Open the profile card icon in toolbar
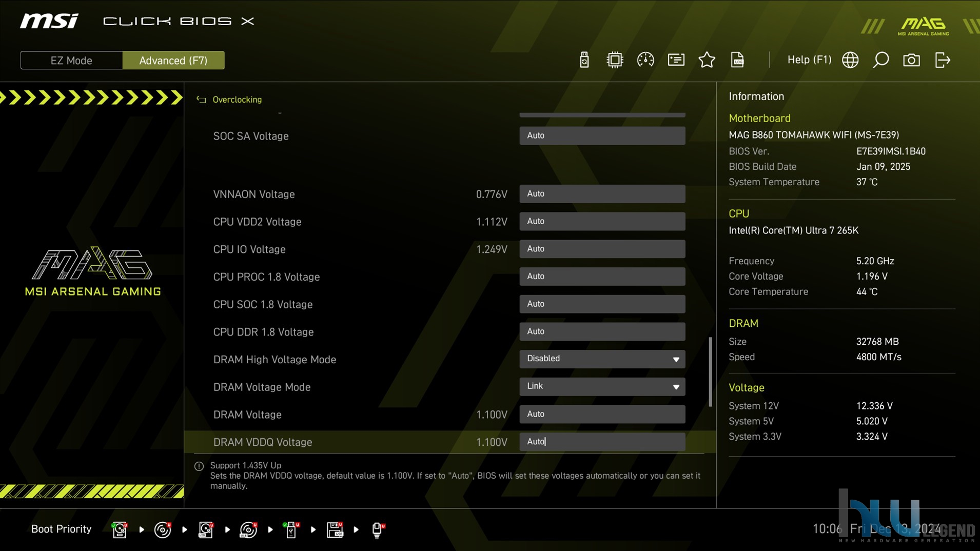 [676, 60]
